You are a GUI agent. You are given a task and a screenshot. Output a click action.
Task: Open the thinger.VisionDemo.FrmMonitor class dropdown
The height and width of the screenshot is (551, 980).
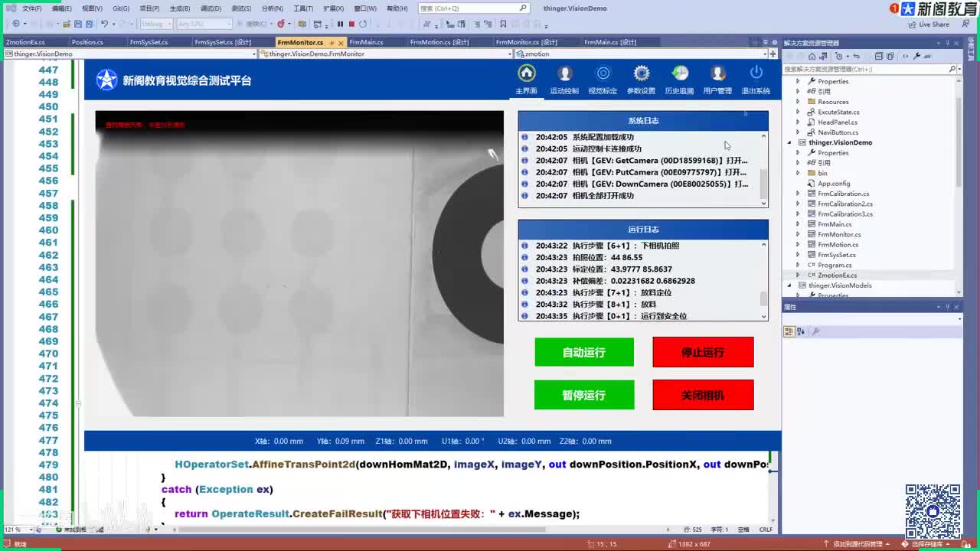coord(510,54)
